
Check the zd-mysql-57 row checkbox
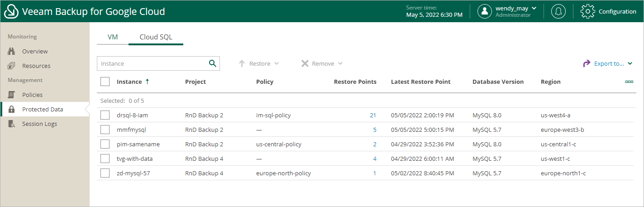(105, 173)
